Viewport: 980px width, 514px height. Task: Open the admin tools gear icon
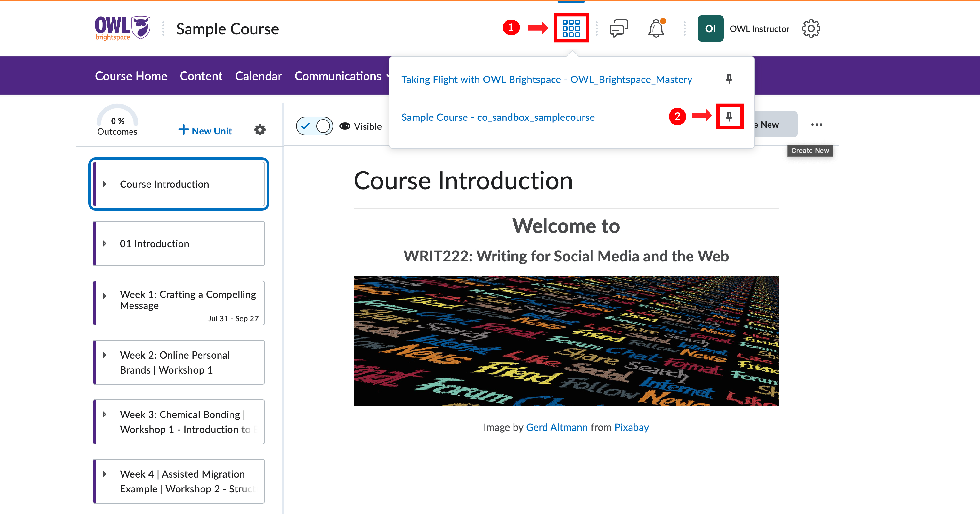point(811,29)
